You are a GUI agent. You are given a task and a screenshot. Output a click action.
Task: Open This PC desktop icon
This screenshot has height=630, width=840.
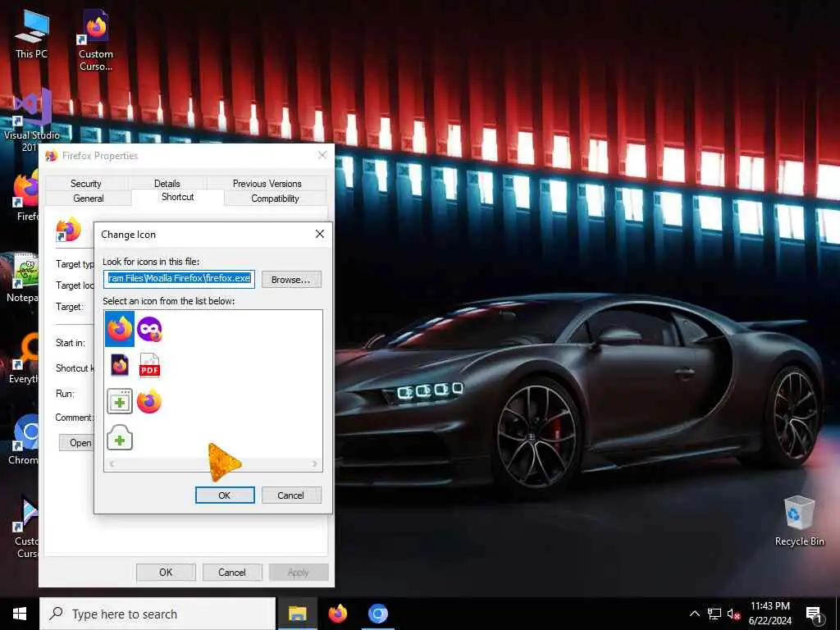click(32, 35)
